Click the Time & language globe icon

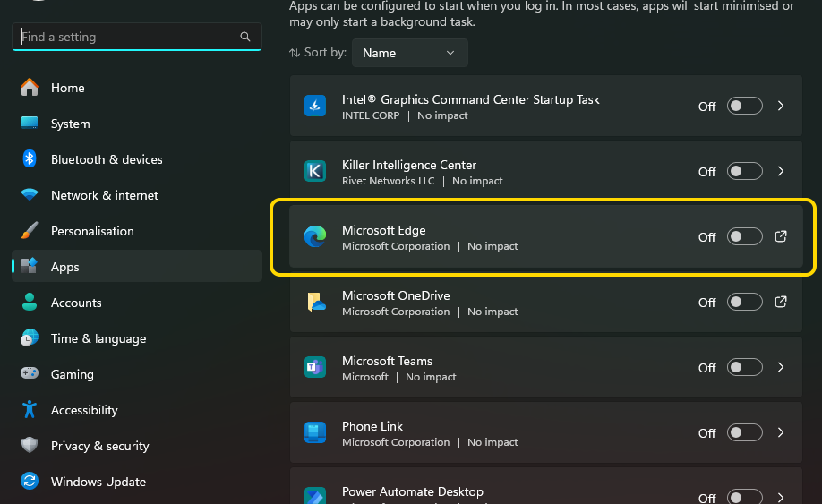click(30, 337)
